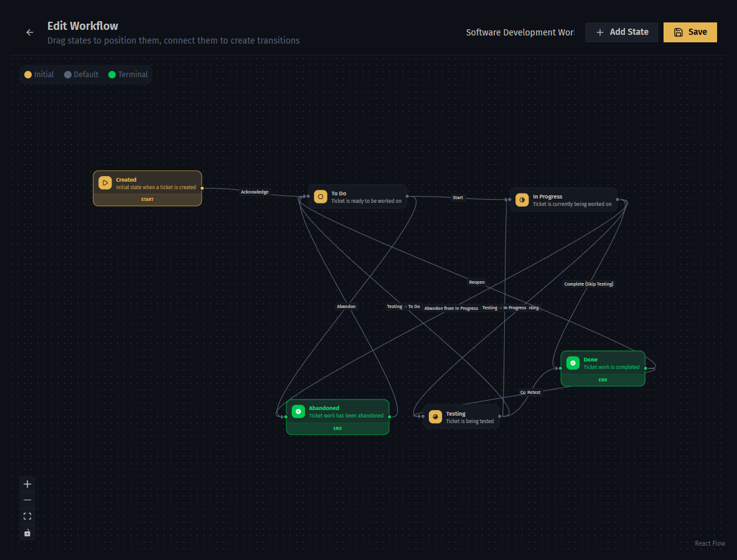
Task: Click the Abandon transition label
Action: pos(346,307)
